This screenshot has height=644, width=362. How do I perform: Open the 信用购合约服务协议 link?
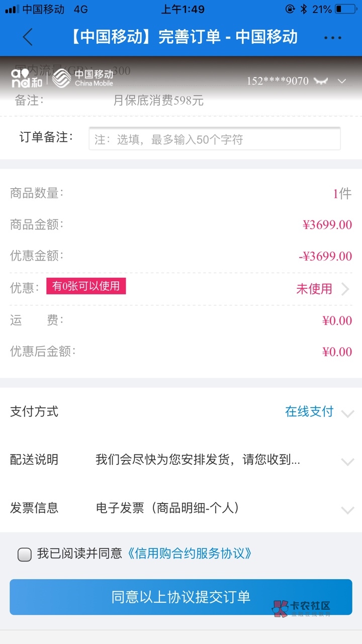point(189,554)
